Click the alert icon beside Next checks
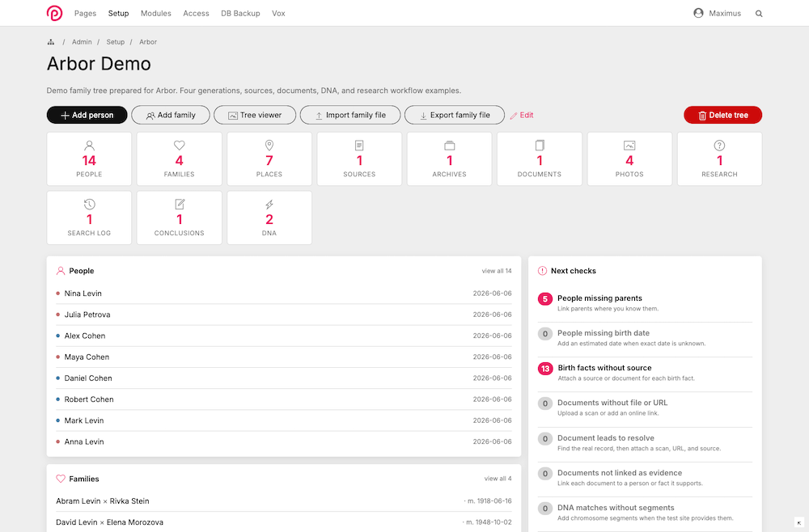This screenshot has width=809, height=532. pos(542,271)
